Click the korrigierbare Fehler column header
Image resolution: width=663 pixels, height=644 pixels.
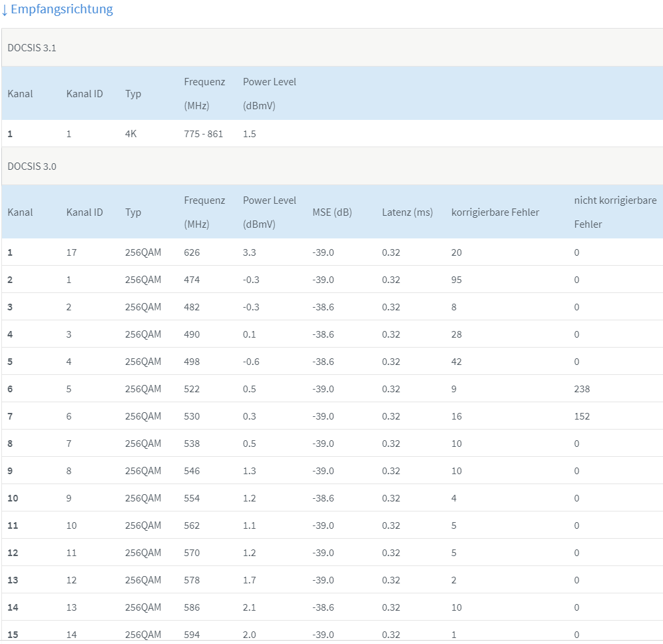tap(495, 212)
